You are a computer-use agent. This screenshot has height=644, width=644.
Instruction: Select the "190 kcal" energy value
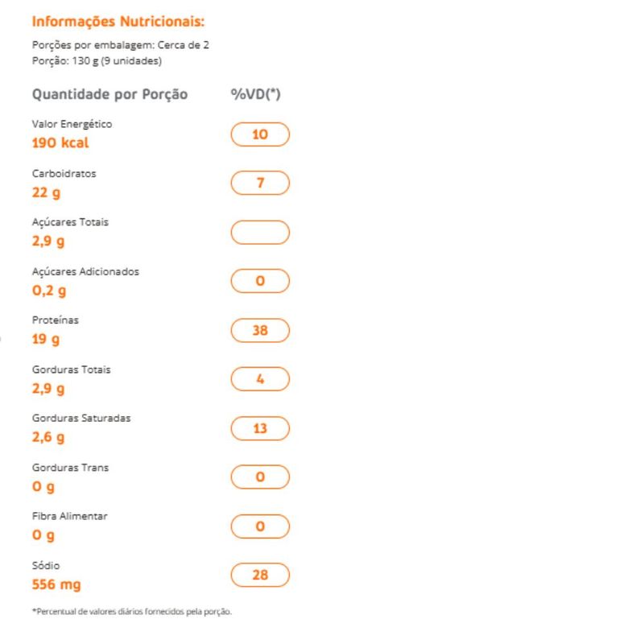point(60,143)
